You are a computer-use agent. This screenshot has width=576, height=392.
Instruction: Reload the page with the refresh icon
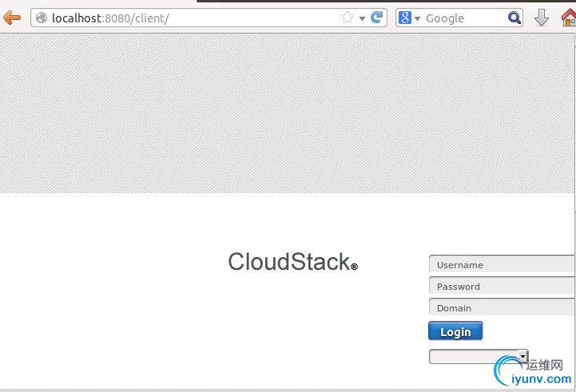(376, 18)
